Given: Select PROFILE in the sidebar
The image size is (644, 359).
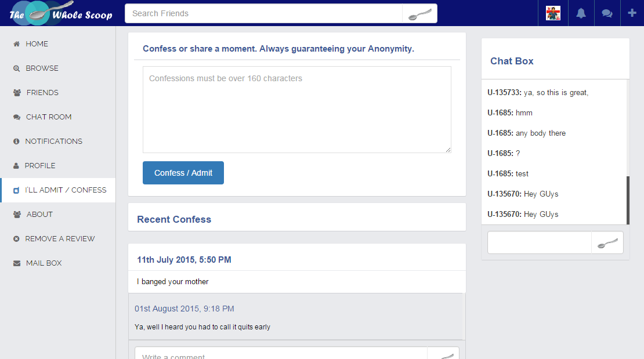Looking at the screenshot, I should click(40, 166).
